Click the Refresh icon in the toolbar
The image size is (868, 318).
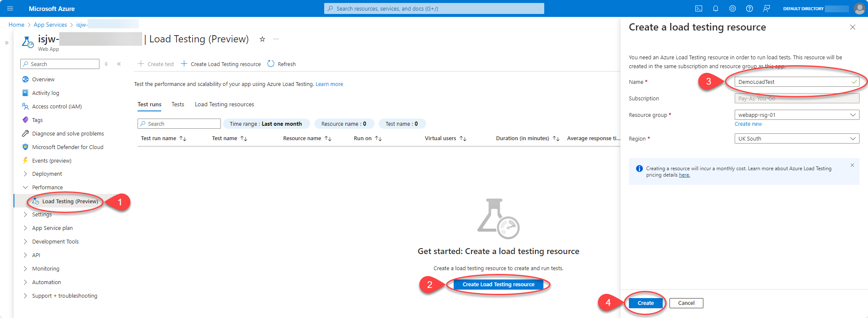click(271, 64)
